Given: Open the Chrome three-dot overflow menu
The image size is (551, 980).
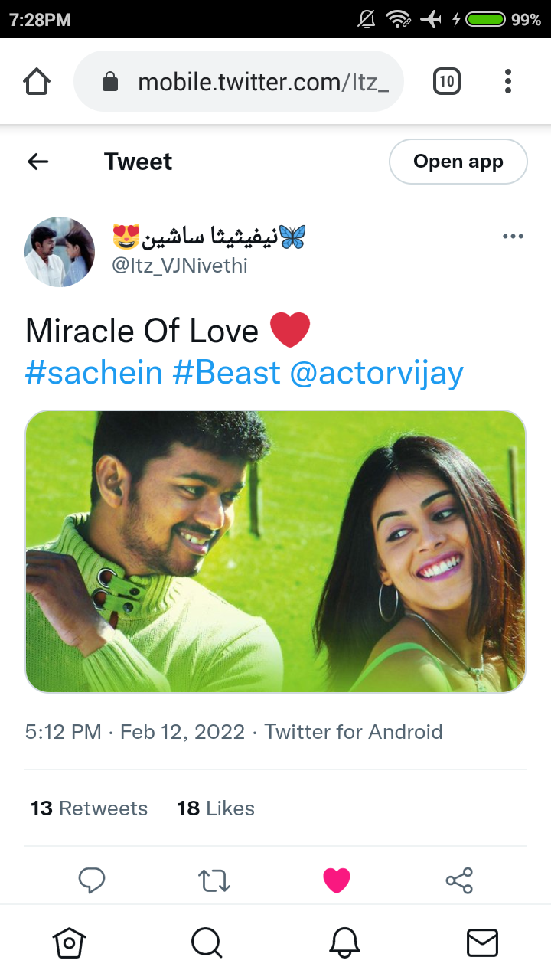Looking at the screenshot, I should pyautogui.click(x=508, y=81).
